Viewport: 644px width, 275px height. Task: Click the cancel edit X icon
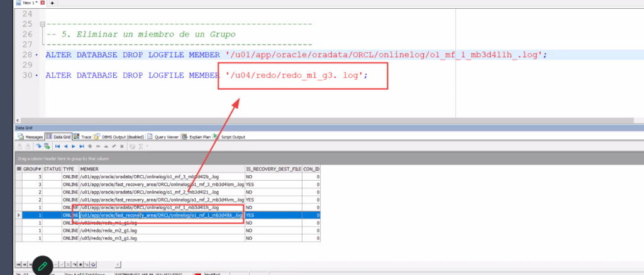point(120,146)
